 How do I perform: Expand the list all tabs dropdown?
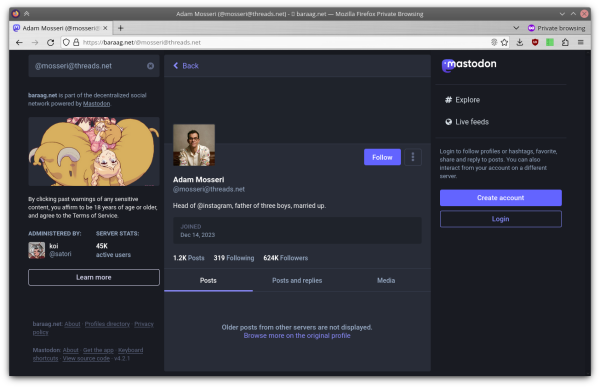pos(516,28)
